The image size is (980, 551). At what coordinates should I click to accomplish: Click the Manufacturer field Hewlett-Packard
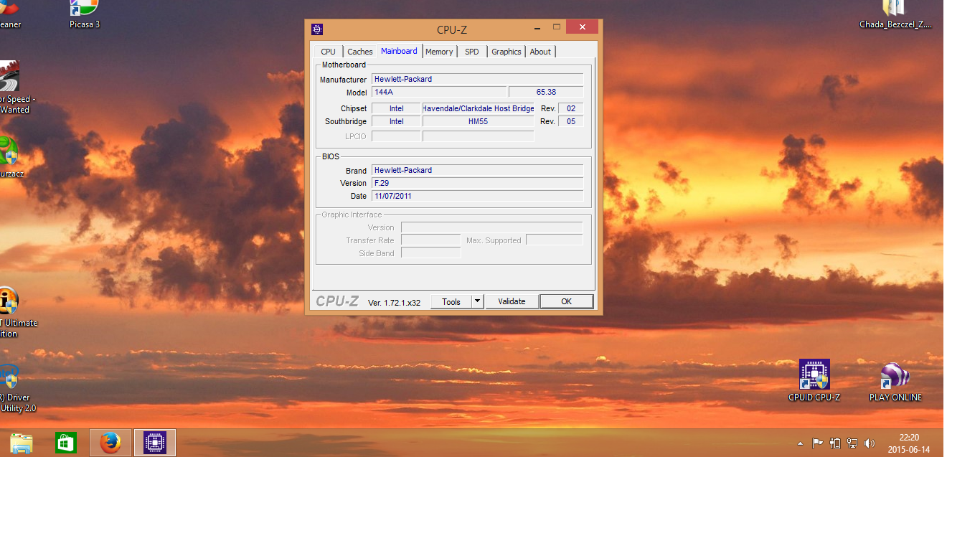(477, 79)
